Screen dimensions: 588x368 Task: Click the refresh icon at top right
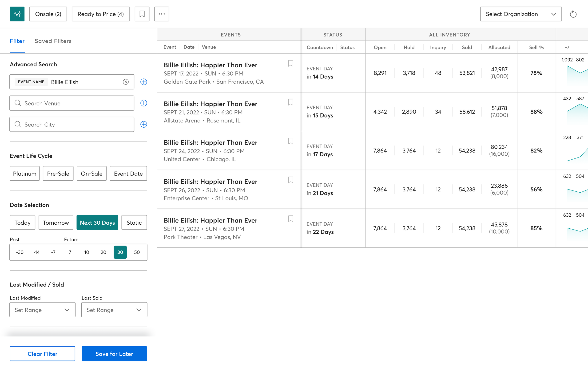click(573, 14)
